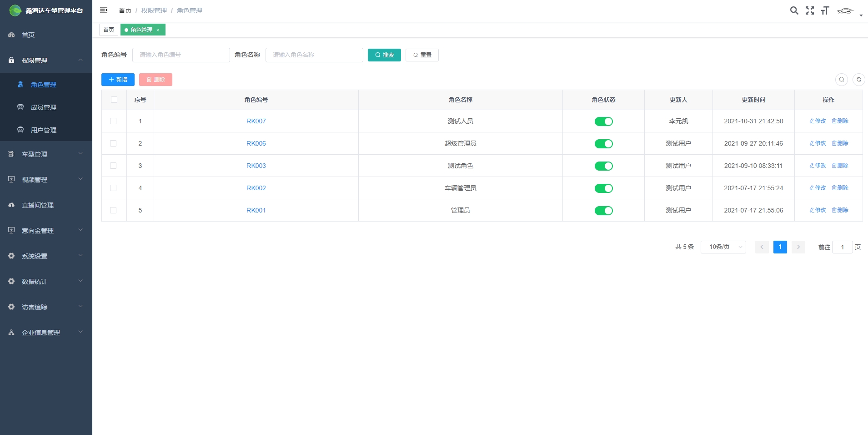The width and height of the screenshot is (868, 435).
Task: Click the next page arrow
Action: coord(798,247)
